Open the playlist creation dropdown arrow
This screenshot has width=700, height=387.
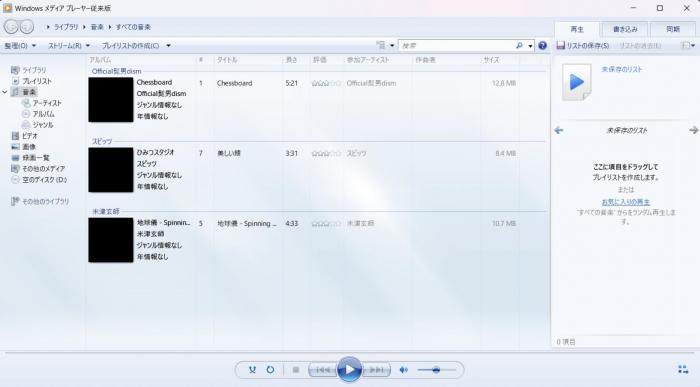point(168,46)
